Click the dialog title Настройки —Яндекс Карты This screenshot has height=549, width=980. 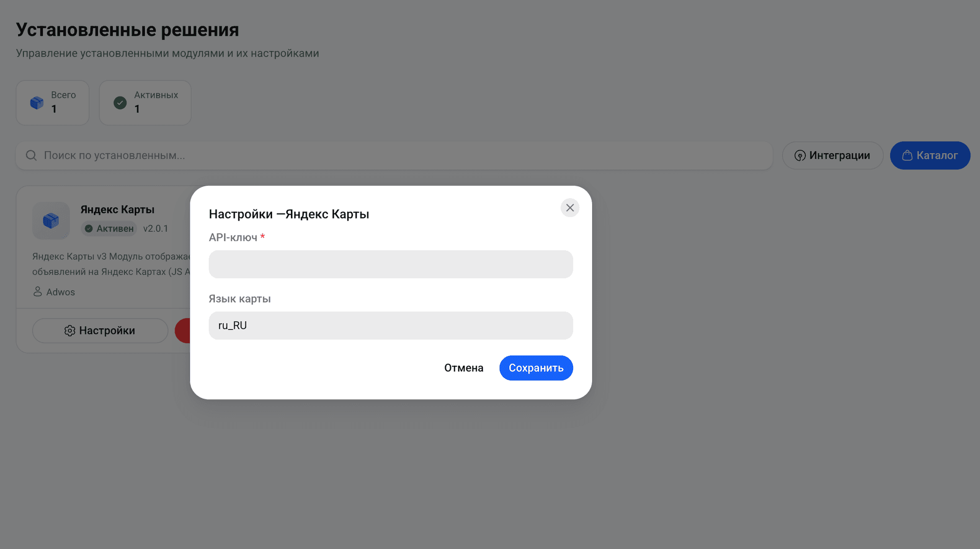click(x=289, y=214)
